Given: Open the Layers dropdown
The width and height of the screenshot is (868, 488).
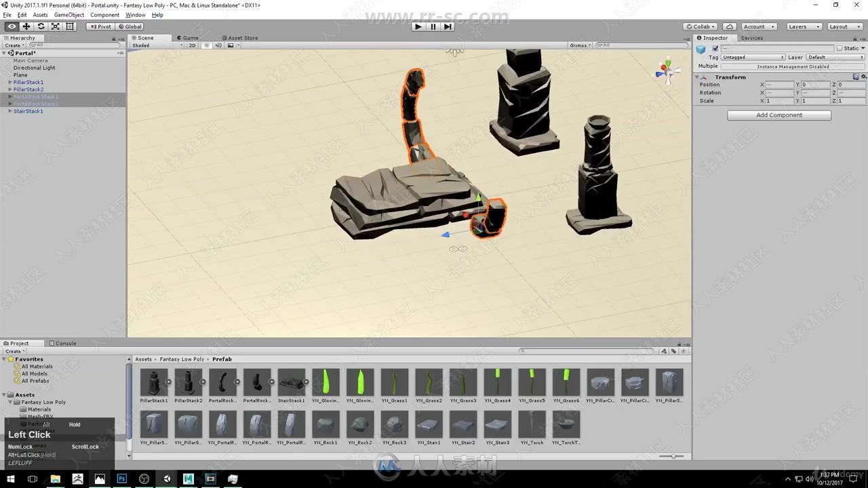Looking at the screenshot, I should (804, 26).
